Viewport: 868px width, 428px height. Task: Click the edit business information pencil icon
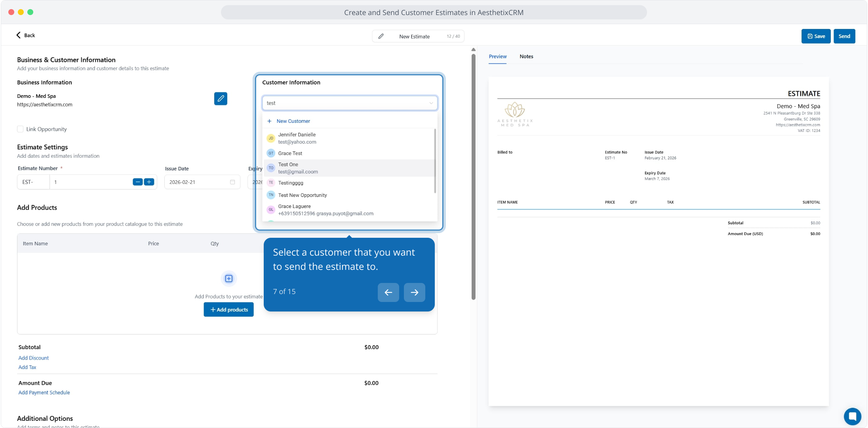click(x=221, y=98)
